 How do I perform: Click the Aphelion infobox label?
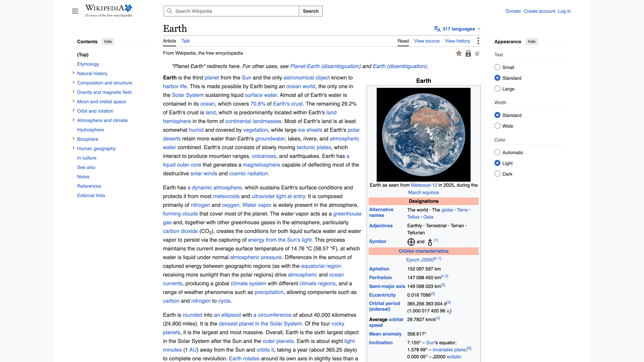tap(379, 269)
